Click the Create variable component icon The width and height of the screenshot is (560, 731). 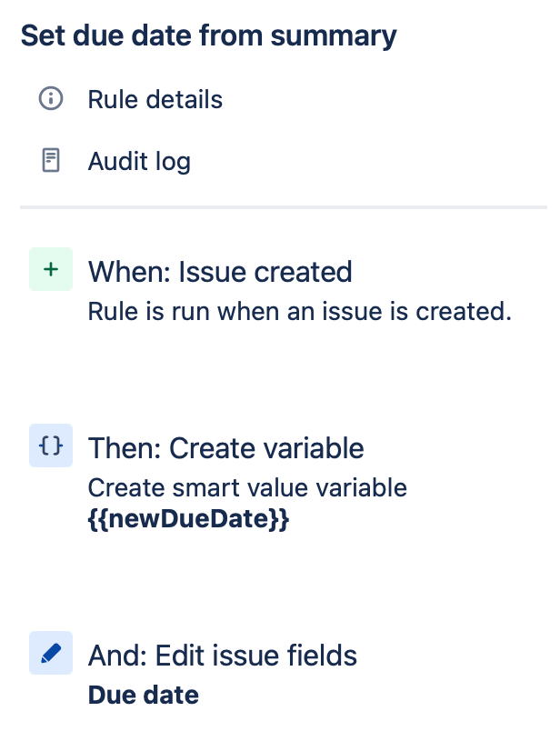[50, 446]
